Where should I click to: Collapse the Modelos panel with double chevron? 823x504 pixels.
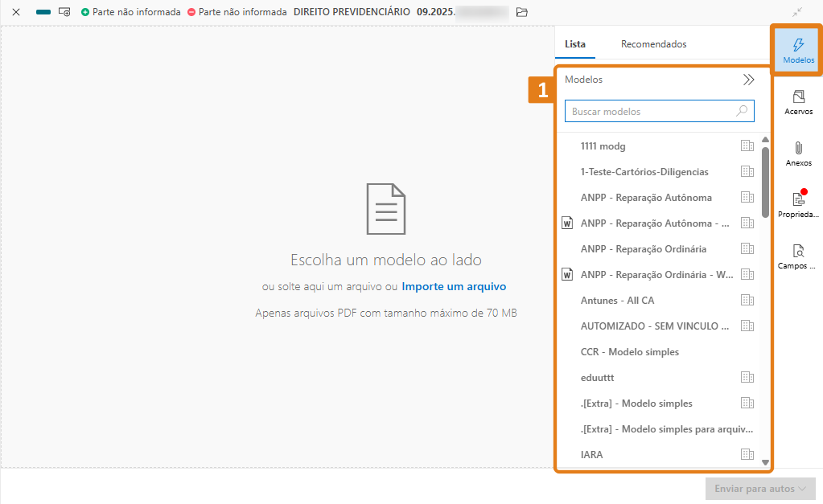click(x=748, y=80)
